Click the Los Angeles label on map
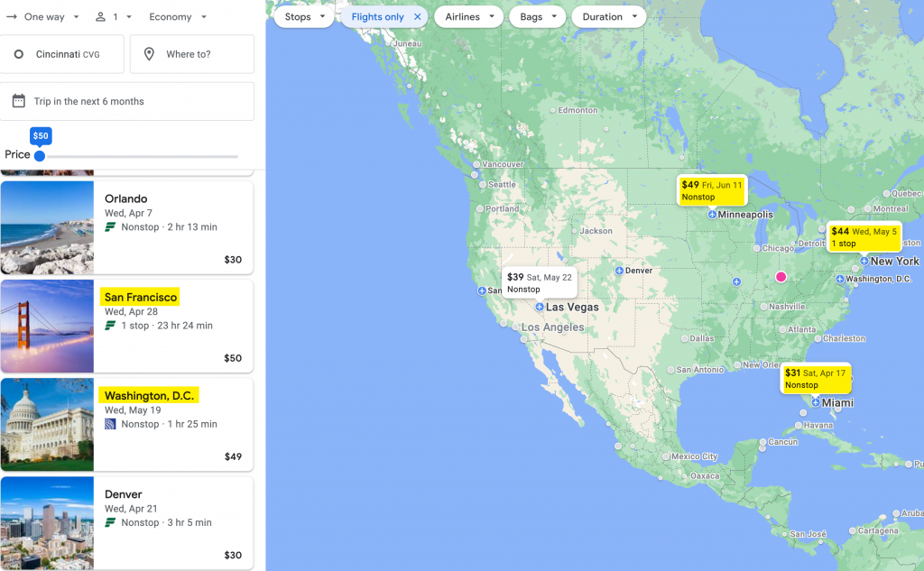The width and height of the screenshot is (924, 571). click(x=553, y=327)
